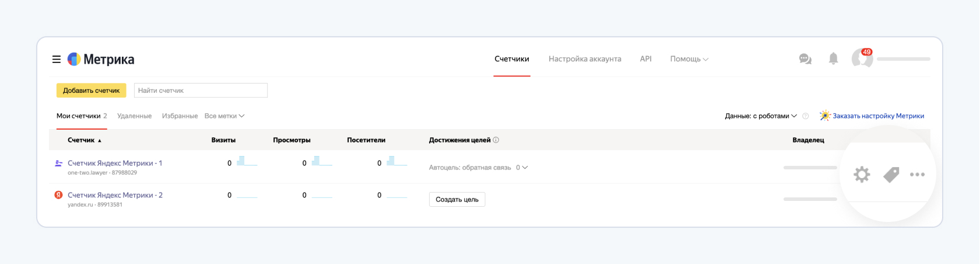Focus the Найти счетчик search field
980x264 pixels.
pos(201,91)
